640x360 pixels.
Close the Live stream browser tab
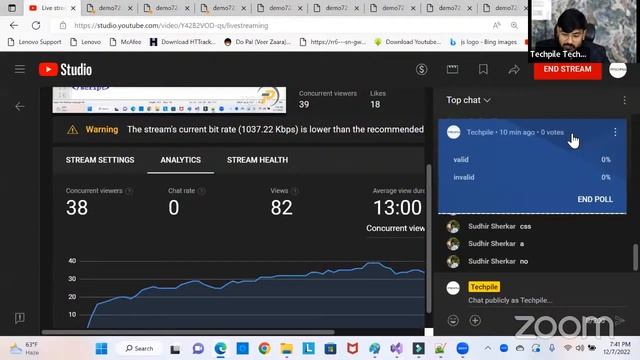pyautogui.click(x=73, y=8)
